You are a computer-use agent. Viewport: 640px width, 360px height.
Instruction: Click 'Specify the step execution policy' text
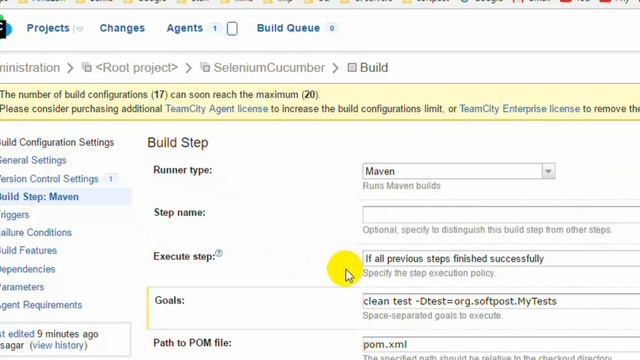pyautogui.click(x=429, y=273)
